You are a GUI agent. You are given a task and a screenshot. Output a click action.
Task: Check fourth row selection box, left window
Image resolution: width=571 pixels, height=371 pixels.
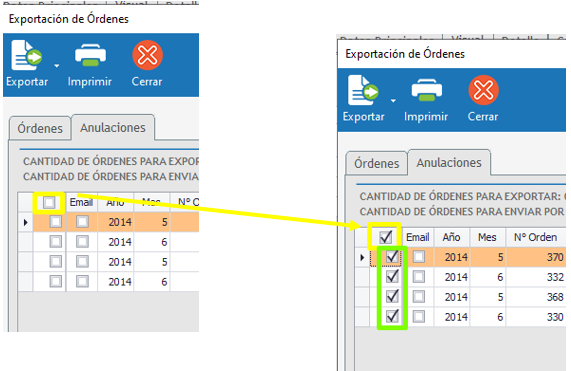click(x=56, y=281)
